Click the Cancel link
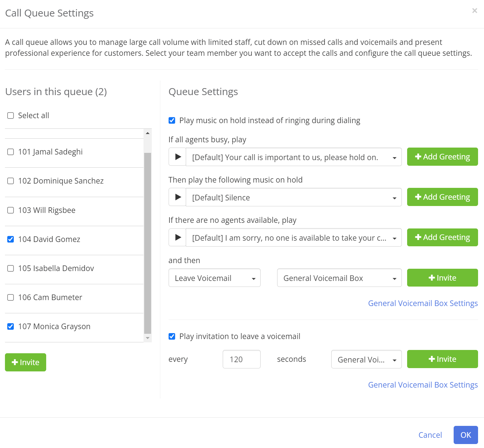The image size is (484, 448). 430,435
